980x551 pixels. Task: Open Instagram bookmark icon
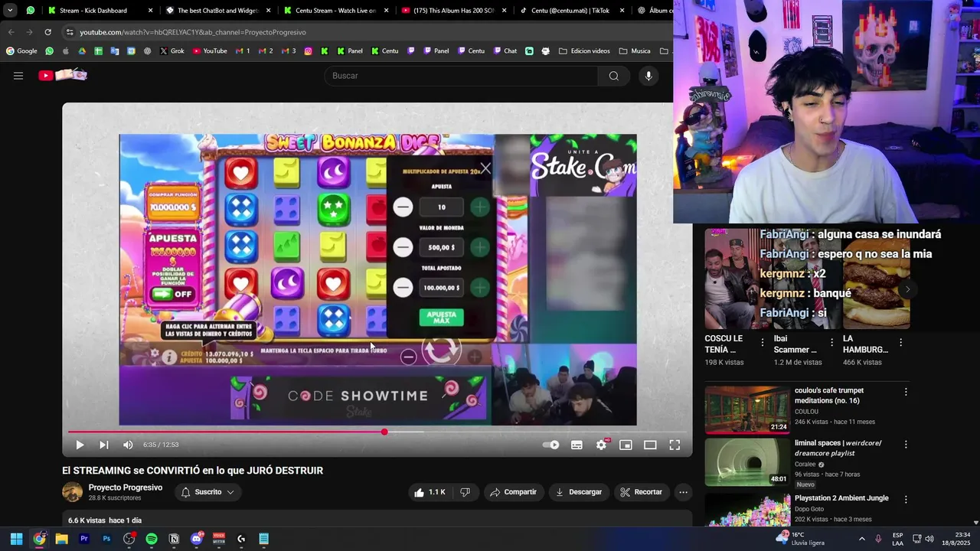coord(308,51)
